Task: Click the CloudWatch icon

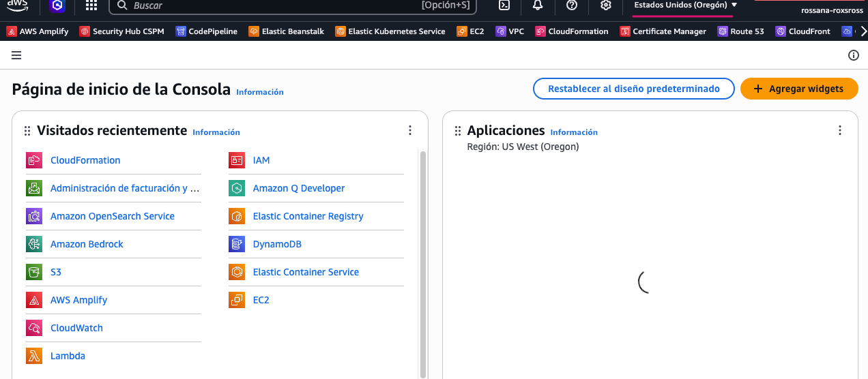Action: click(x=34, y=328)
